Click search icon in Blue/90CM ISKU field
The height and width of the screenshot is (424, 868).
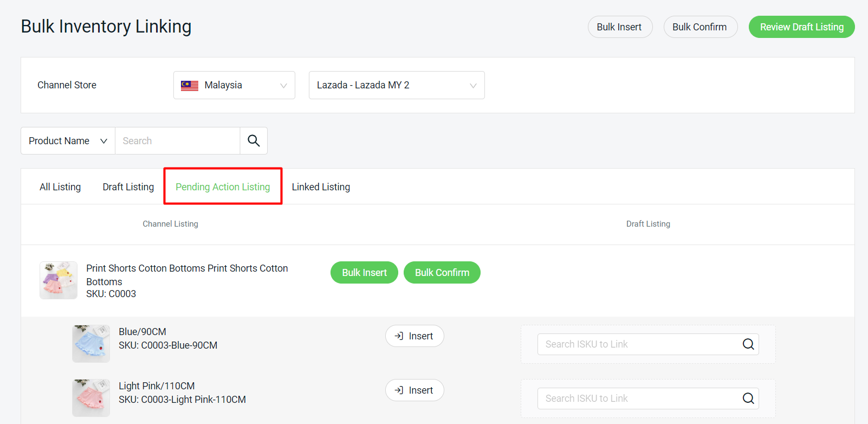(748, 344)
